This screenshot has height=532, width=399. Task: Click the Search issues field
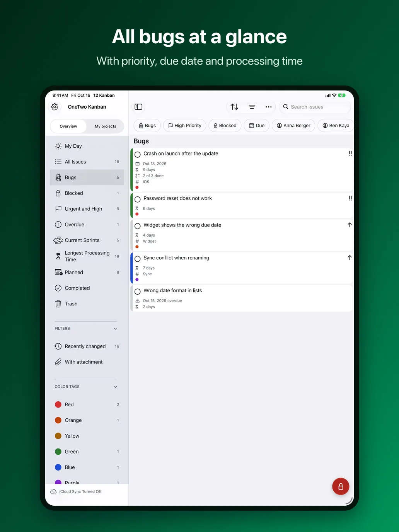pyautogui.click(x=315, y=107)
